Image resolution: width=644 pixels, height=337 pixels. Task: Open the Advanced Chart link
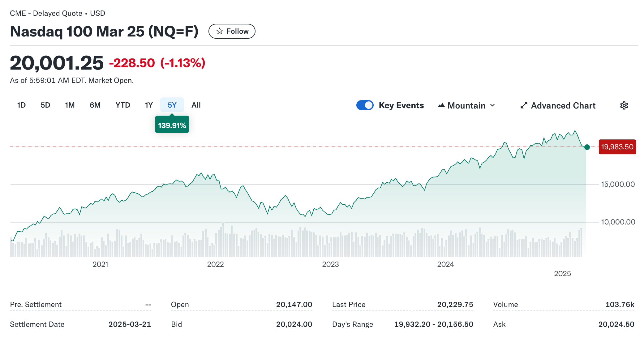[563, 105]
